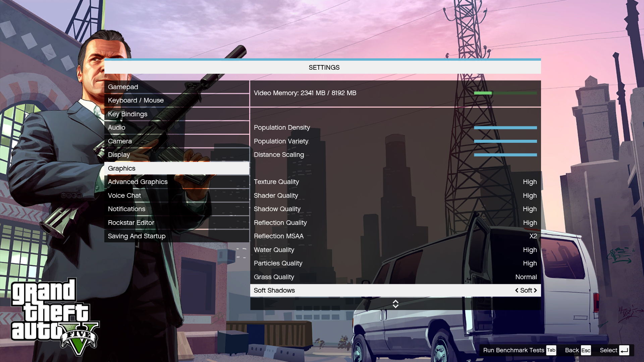The width and height of the screenshot is (644, 362).
Task: Click the Distance Scaling slider bar
Action: point(505,155)
